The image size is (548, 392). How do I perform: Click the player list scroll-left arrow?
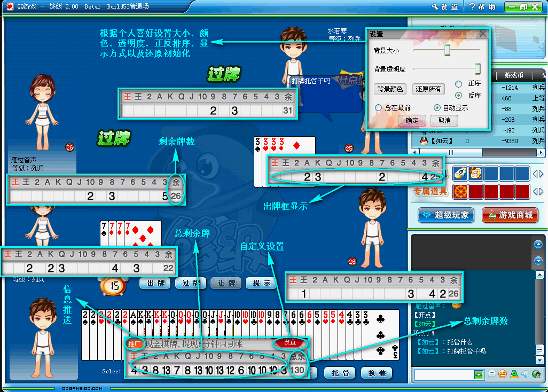[415, 152]
